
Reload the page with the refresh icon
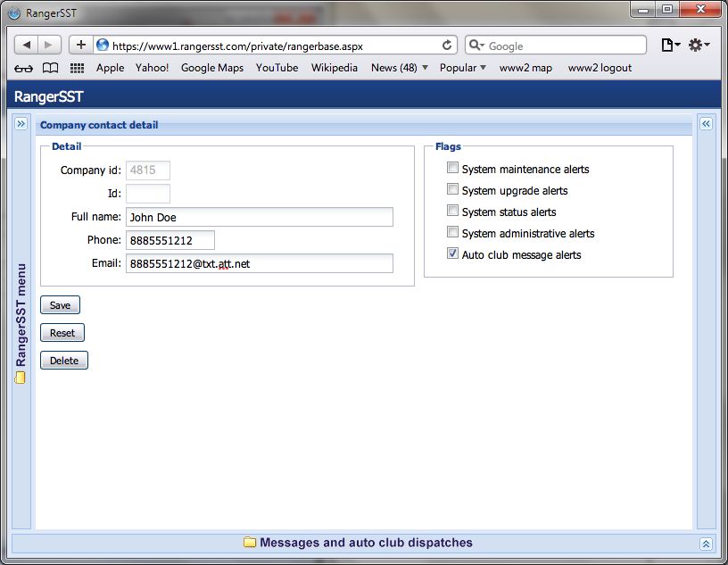tap(447, 45)
